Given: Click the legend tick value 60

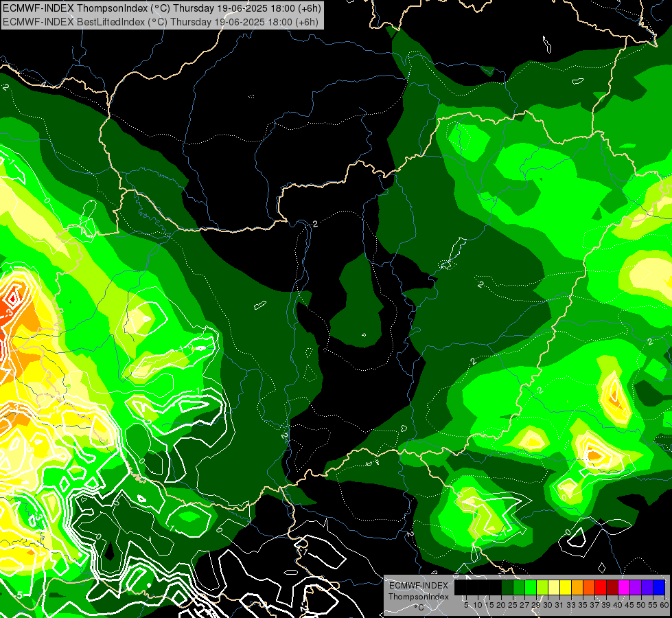Looking at the screenshot, I should pyautogui.click(x=664, y=605).
